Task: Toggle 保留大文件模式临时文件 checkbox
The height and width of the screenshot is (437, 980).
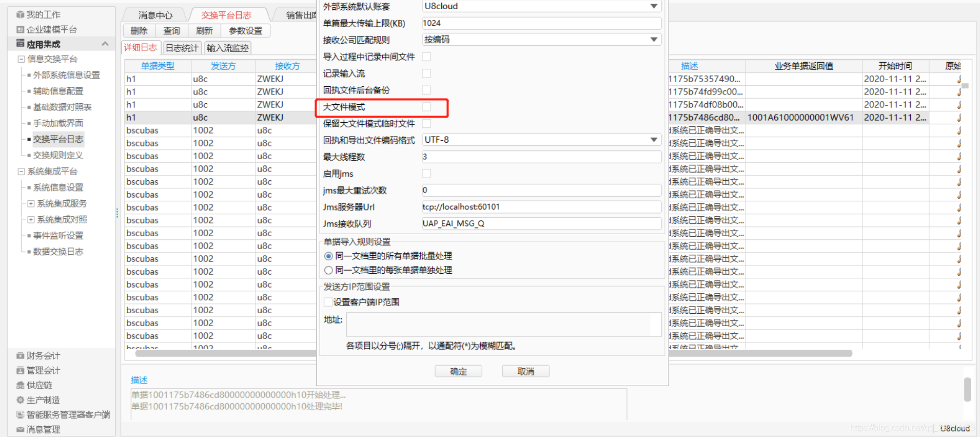Action: click(x=426, y=123)
